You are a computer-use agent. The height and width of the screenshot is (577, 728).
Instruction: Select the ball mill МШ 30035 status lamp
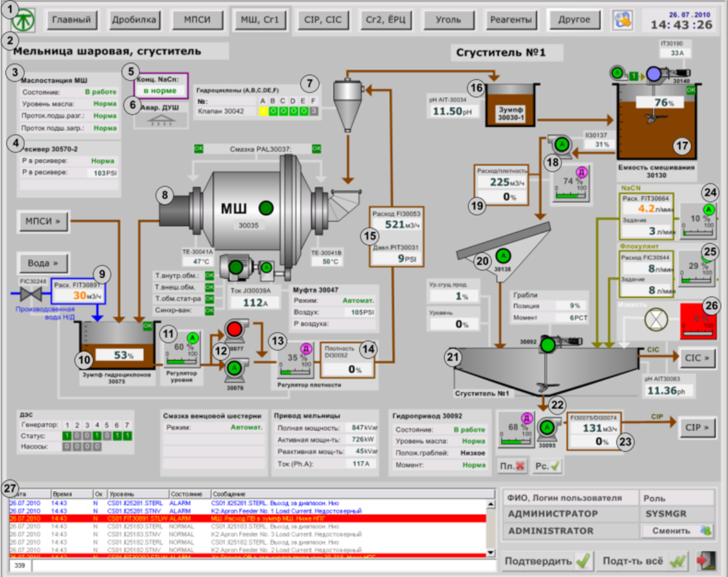point(266,208)
